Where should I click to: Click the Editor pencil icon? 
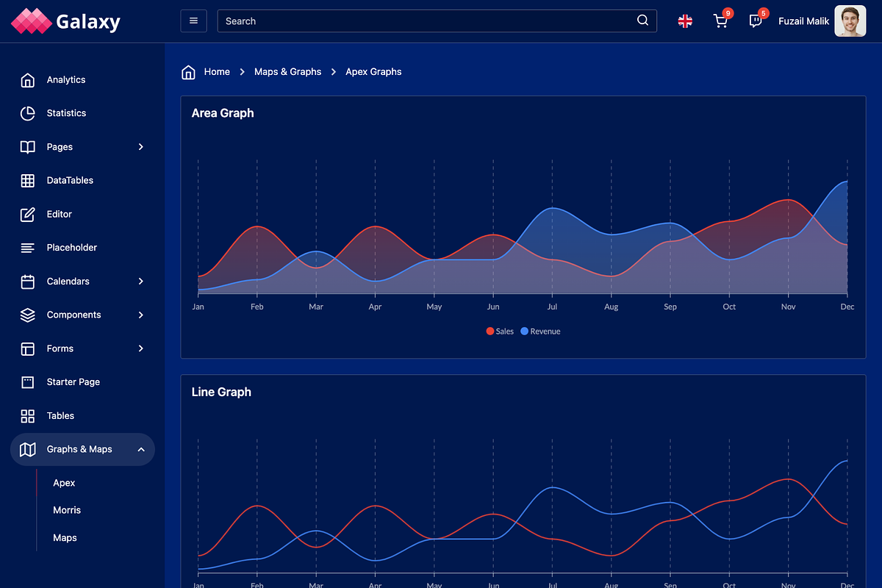pyautogui.click(x=28, y=214)
